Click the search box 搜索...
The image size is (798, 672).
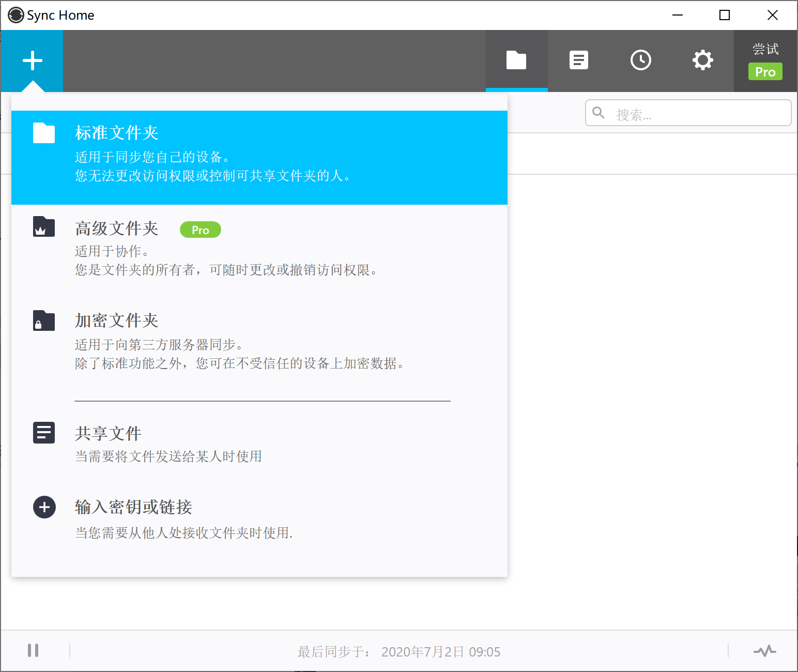[688, 113]
